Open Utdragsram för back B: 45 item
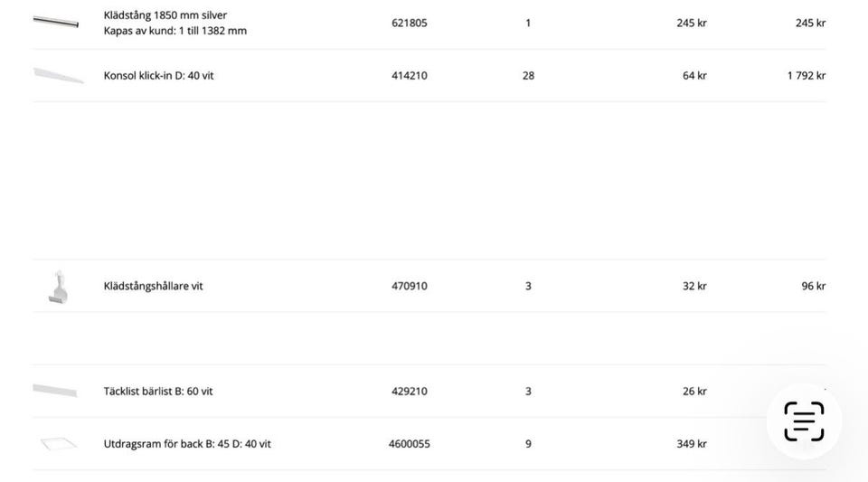This screenshot has width=868, height=482. click(x=187, y=444)
